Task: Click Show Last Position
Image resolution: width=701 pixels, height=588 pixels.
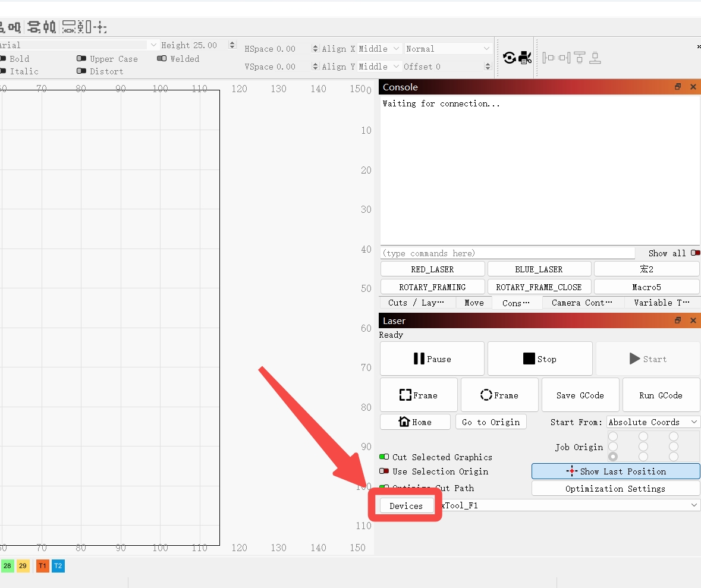Action: 615,471
